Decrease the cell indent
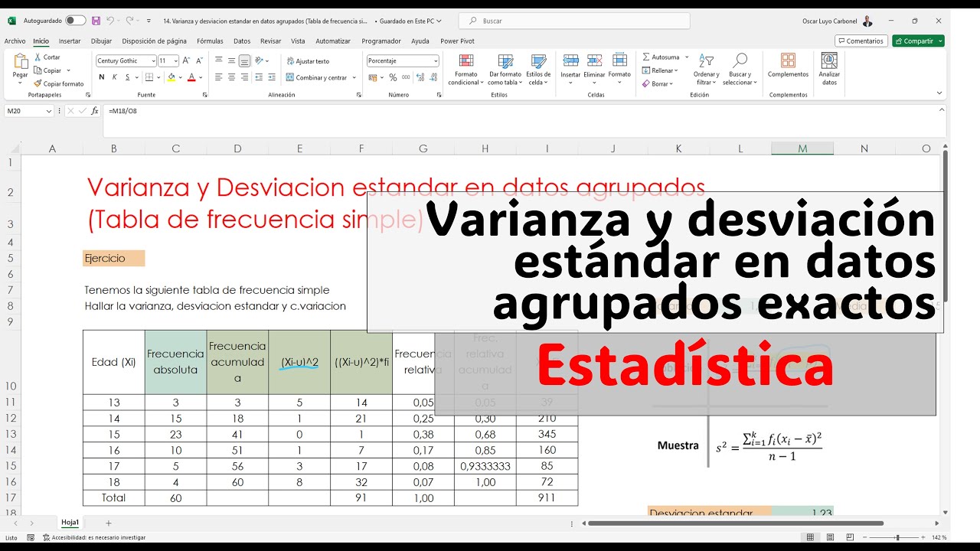This screenshot has height=551, width=980. coord(258,77)
